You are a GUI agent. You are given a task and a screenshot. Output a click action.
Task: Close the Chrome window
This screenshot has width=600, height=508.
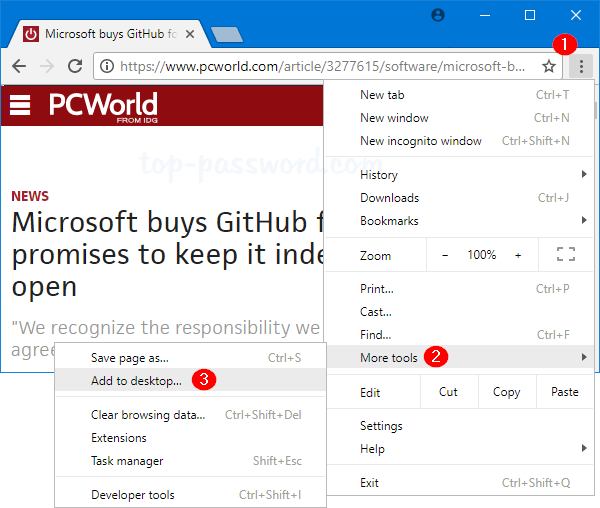pos(576,15)
